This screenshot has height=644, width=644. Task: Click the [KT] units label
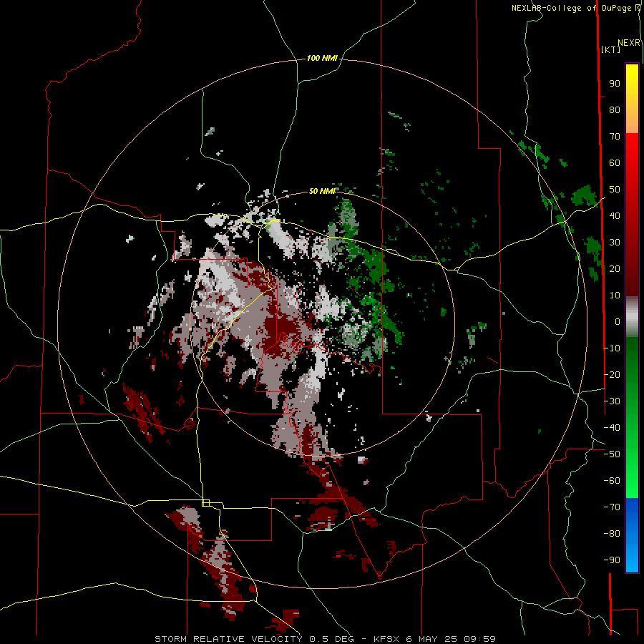coord(611,49)
